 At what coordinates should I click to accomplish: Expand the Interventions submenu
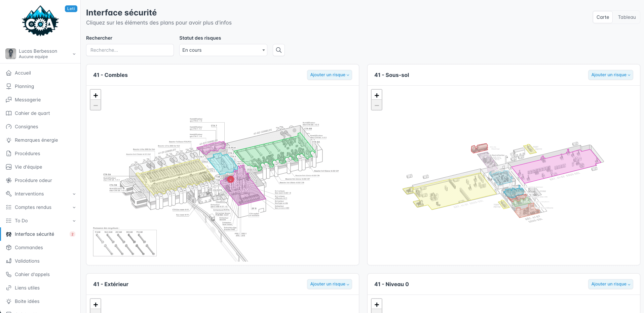click(x=74, y=194)
